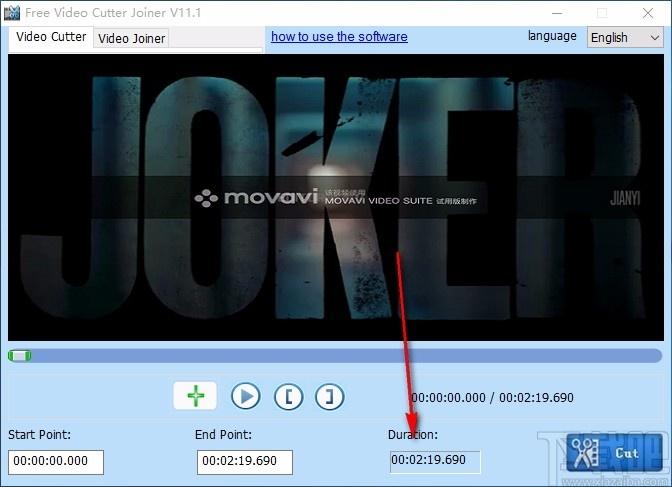This screenshot has height=487, width=672.
Task: Click the End Point time field
Action: [x=245, y=462]
